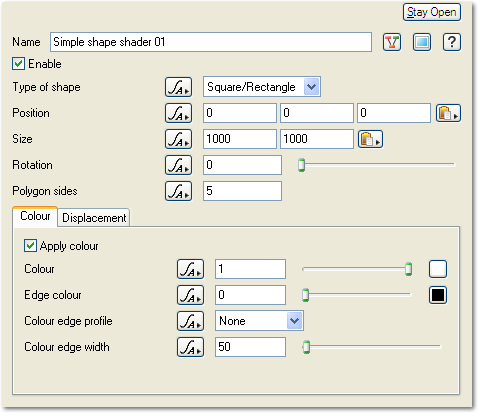This screenshot has width=485, height=420.
Task: Open the black Edge colour swatch
Action: click(438, 295)
